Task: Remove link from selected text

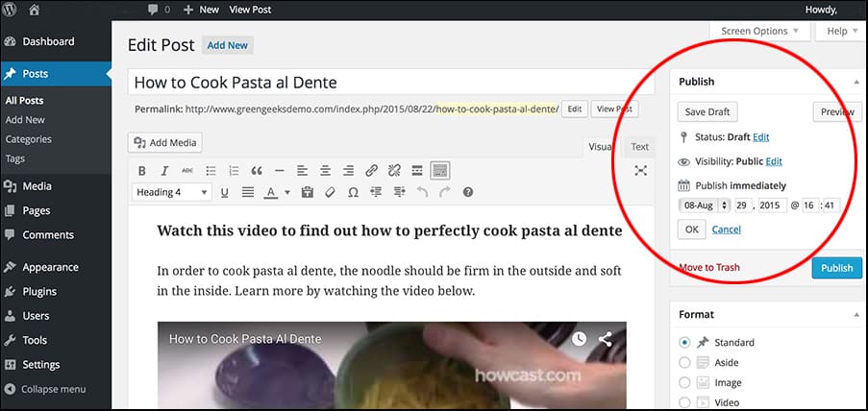Action: coord(394,171)
